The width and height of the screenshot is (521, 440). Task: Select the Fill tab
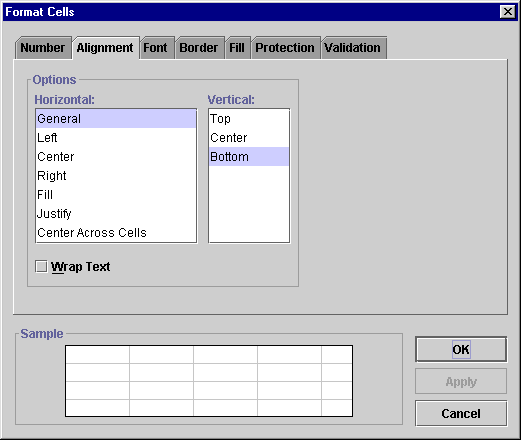[238, 48]
